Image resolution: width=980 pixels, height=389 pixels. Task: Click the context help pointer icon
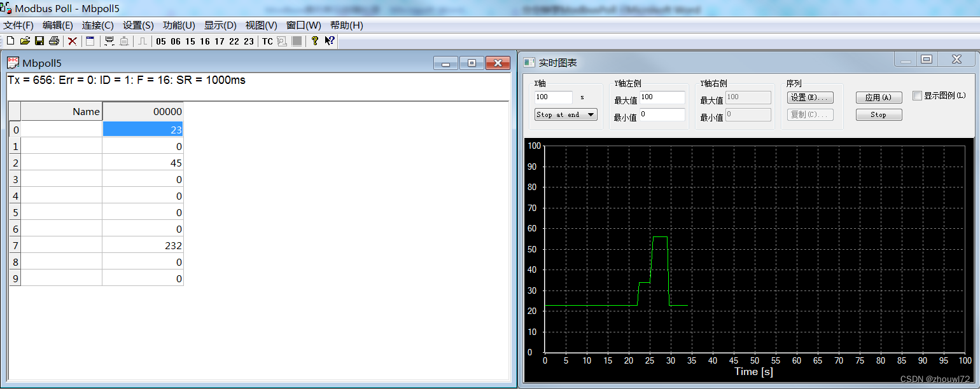click(329, 41)
